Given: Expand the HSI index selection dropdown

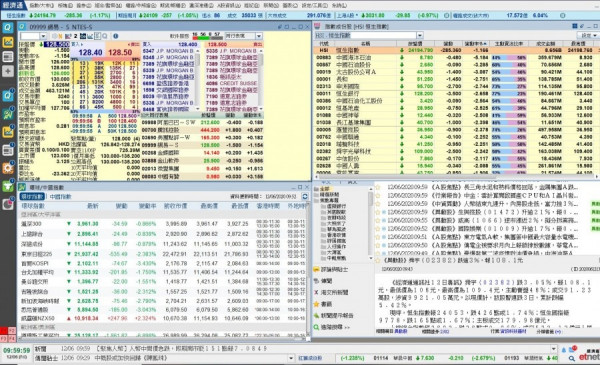Looking at the screenshot, I should (x=420, y=35).
